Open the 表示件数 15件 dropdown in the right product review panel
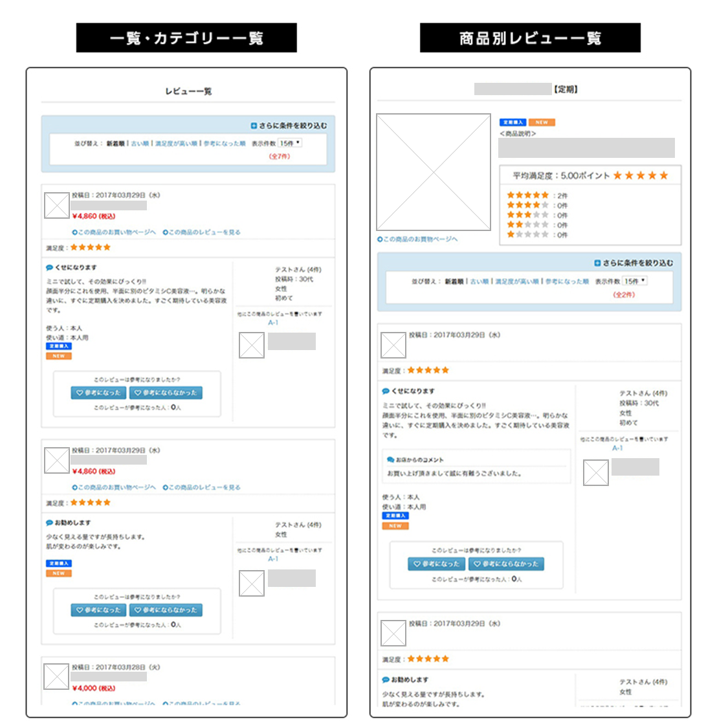Viewport: 717px width, 728px height. point(635,281)
